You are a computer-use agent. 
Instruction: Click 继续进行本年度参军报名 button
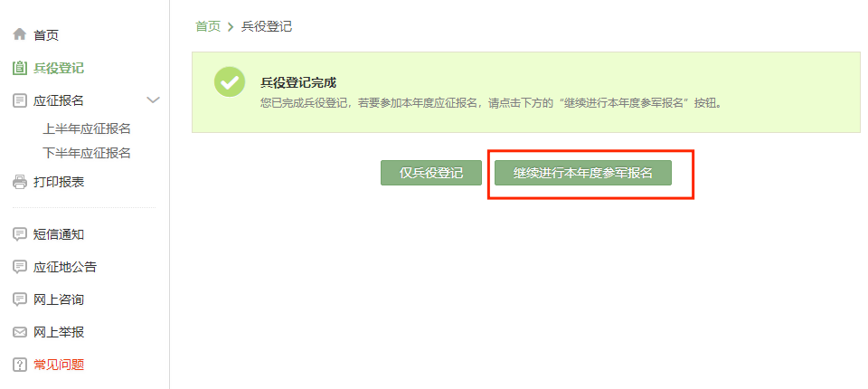(583, 173)
